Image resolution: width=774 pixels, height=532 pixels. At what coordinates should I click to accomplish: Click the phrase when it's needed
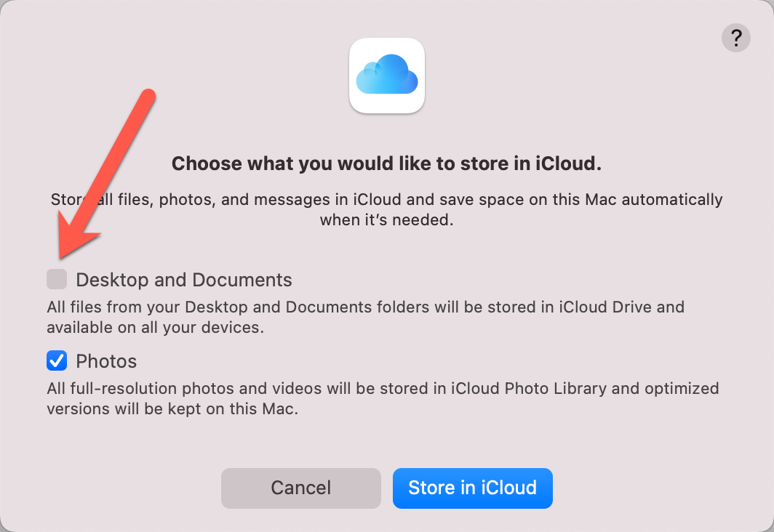tap(386, 220)
